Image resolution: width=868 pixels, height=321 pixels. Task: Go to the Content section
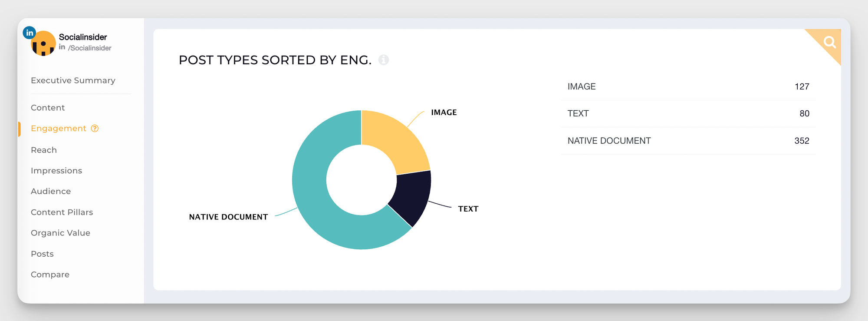coord(48,108)
